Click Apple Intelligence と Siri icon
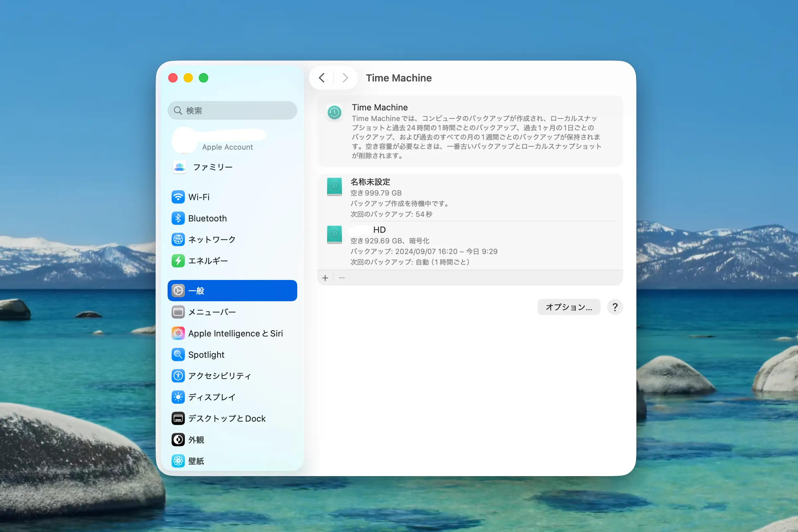This screenshot has height=532, width=798. coord(178,333)
